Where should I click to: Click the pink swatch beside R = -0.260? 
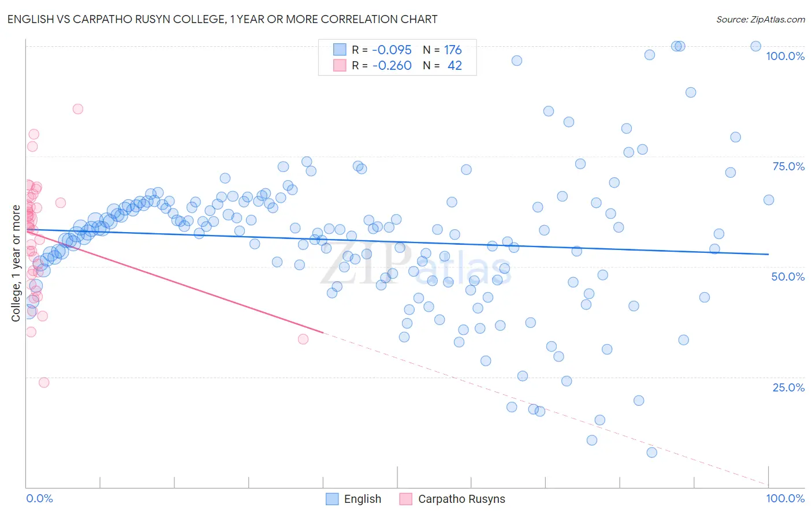(x=340, y=65)
